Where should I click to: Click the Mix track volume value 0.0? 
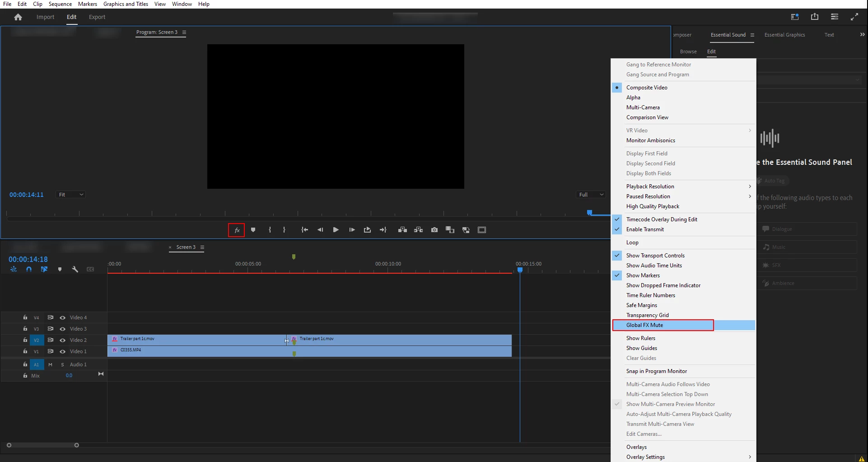click(69, 376)
